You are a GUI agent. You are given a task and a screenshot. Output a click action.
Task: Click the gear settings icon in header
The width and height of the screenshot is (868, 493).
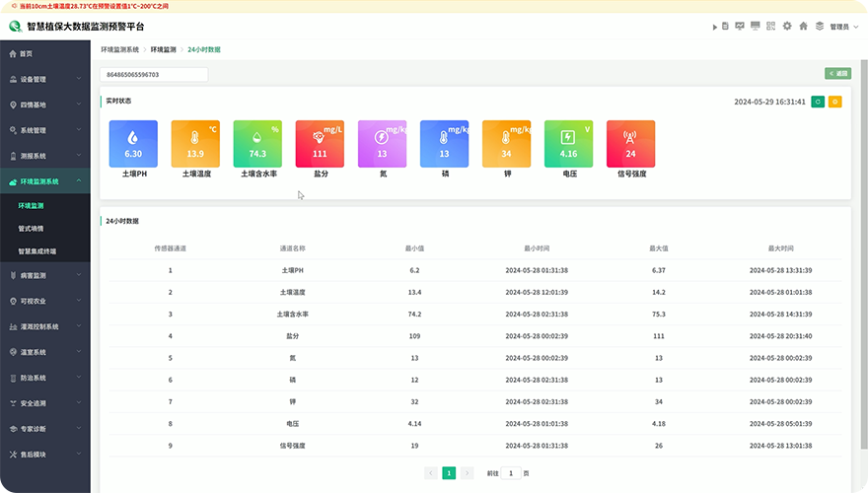coord(787,26)
